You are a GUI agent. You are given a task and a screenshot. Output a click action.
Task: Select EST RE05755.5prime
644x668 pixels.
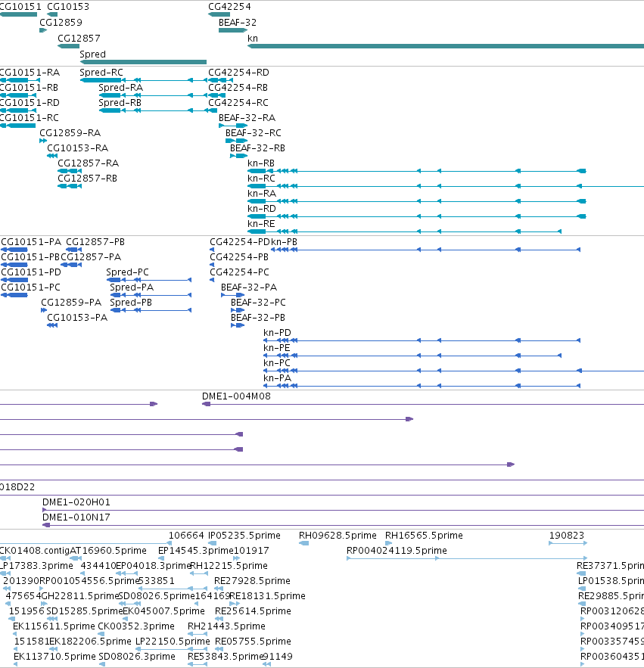point(219,649)
